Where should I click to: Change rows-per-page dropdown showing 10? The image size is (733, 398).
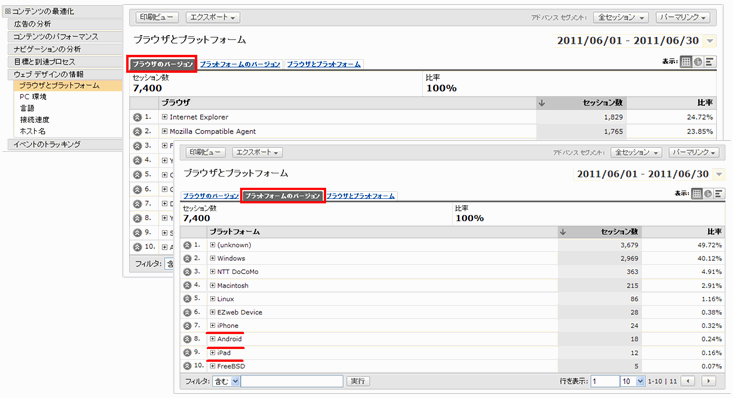(633, 381)
